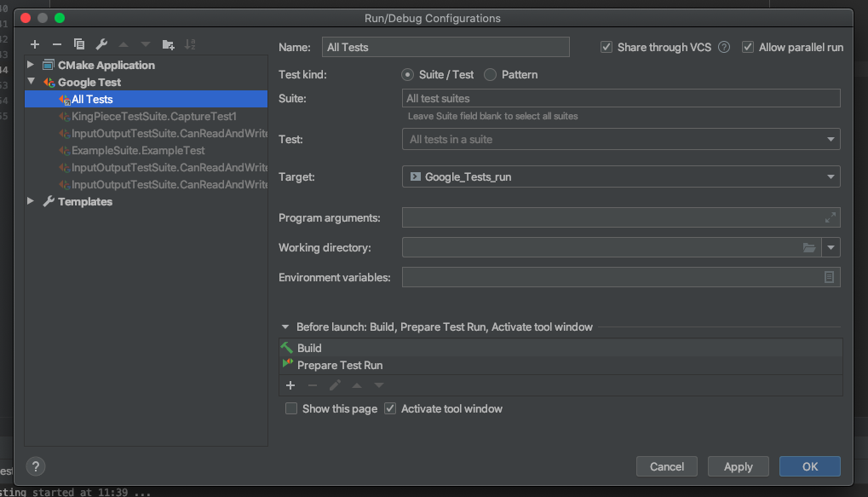868x497 pixels.
Task: Click help icon beside Share through VCS
Action: coord(724,48)
